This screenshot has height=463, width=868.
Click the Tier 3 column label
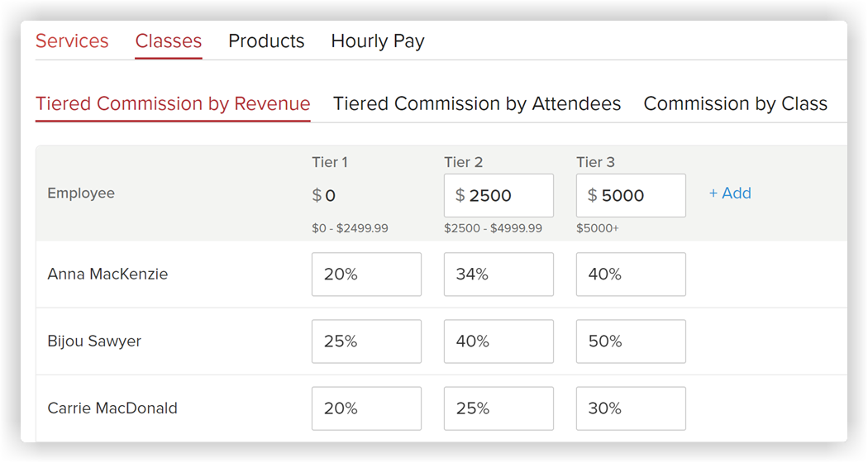tap(596, 162)
